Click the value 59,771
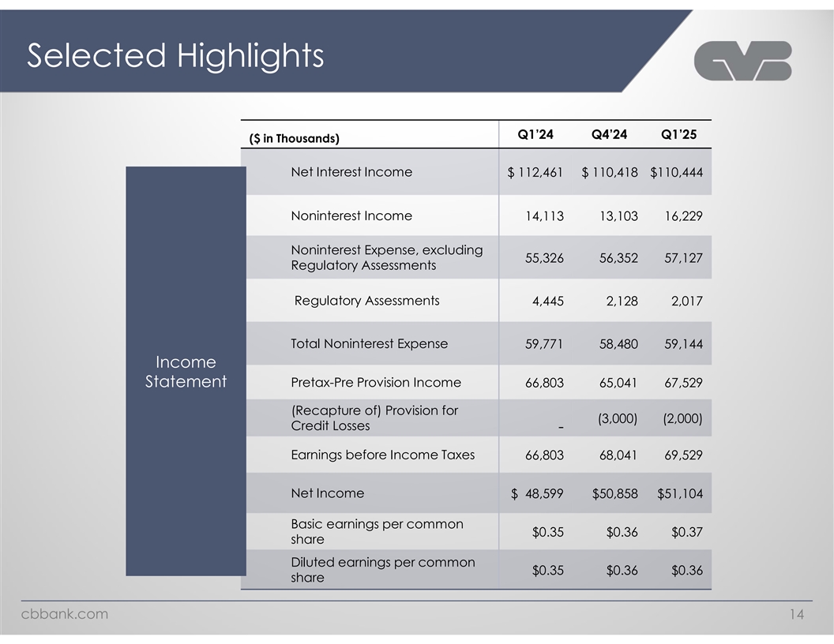The height and width of the screenshot is (644, 834). (544, 344)
